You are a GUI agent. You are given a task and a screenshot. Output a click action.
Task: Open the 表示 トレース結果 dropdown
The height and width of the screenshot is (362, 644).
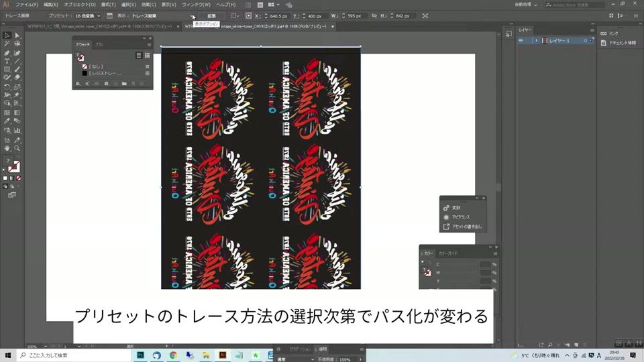pyautogui.click(x=162, y=16)
